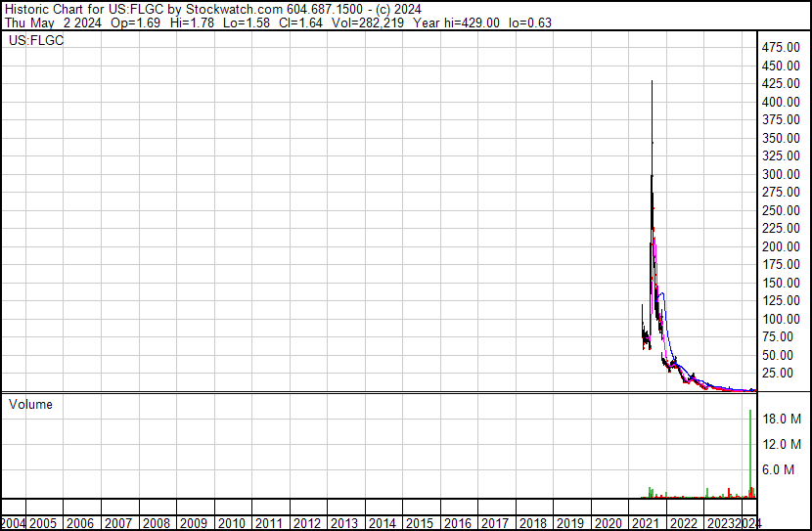This screenshot has height=531, width=812.
Task: Select the 300.00 price level label
Action: coord(783,174)
